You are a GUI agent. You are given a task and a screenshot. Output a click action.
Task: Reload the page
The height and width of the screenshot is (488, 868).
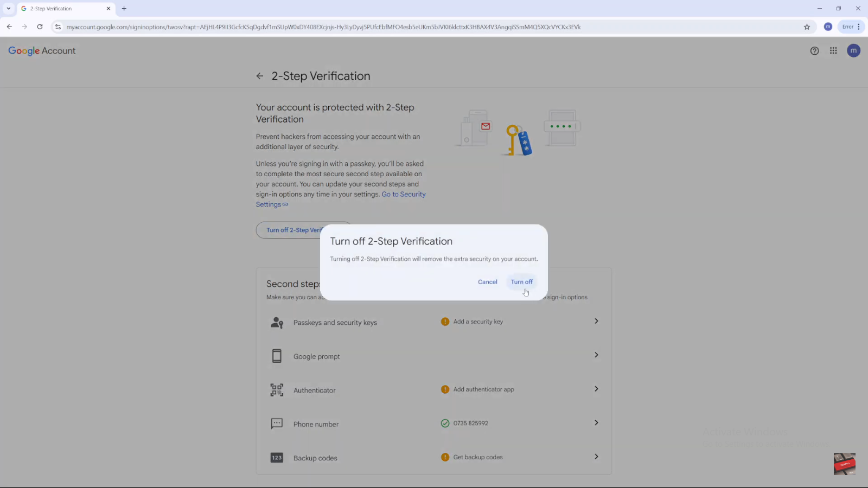pos(40,27)
